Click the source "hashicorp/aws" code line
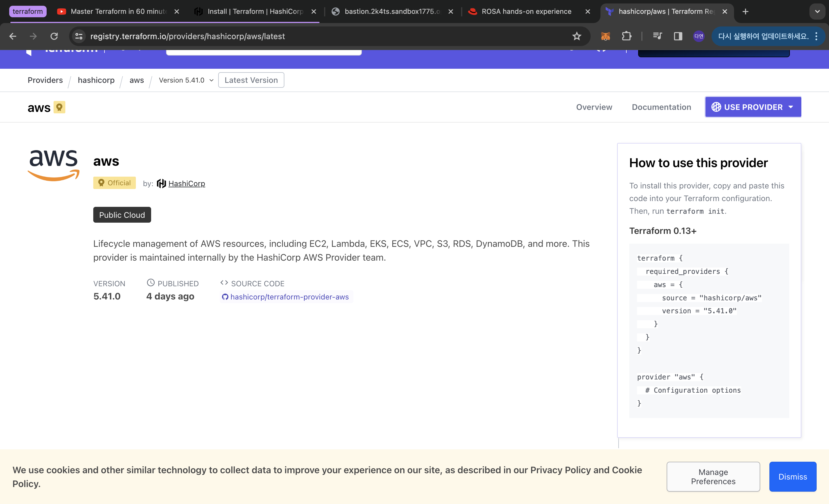This screenshot has height=504, width=829. 711,298
